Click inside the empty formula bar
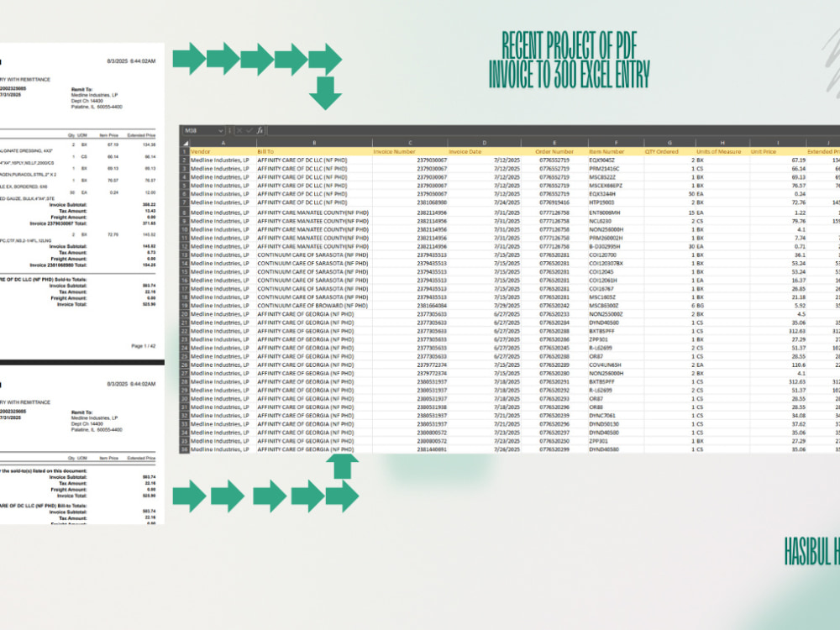840x630 pixels. point(552,131)
